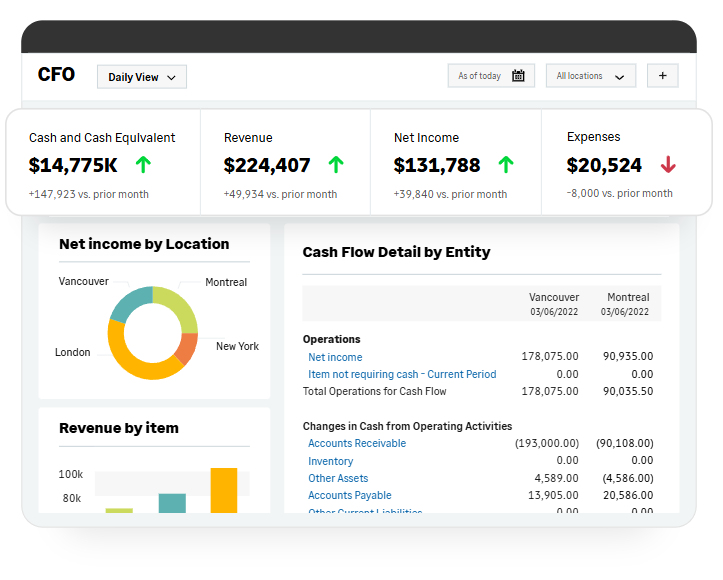
Task: Open the Net income link under Operations
Action: (335, 357)
